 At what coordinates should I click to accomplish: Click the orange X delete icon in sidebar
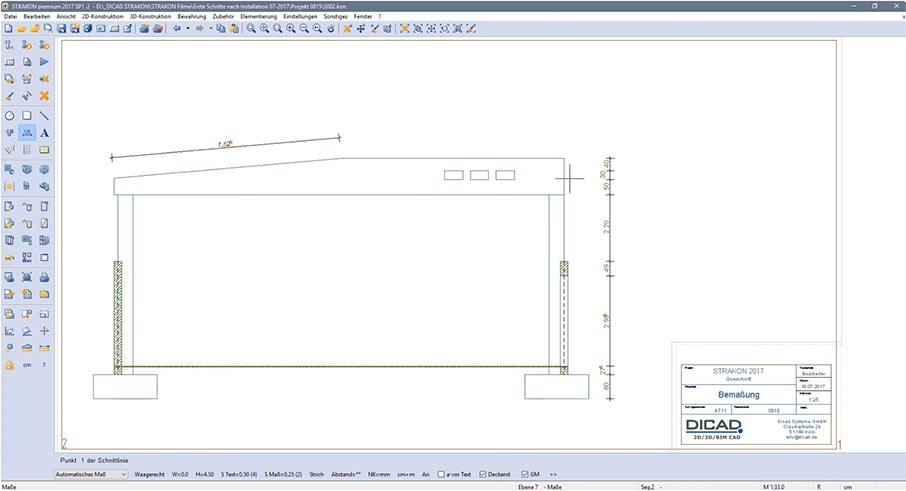pyautogui.click(x=44, y=96)
